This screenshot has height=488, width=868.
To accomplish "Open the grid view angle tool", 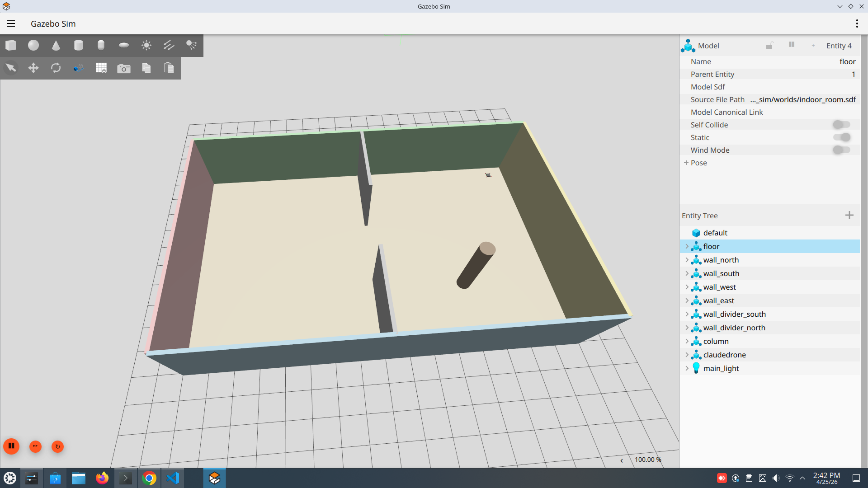I will tap(101, 68).
